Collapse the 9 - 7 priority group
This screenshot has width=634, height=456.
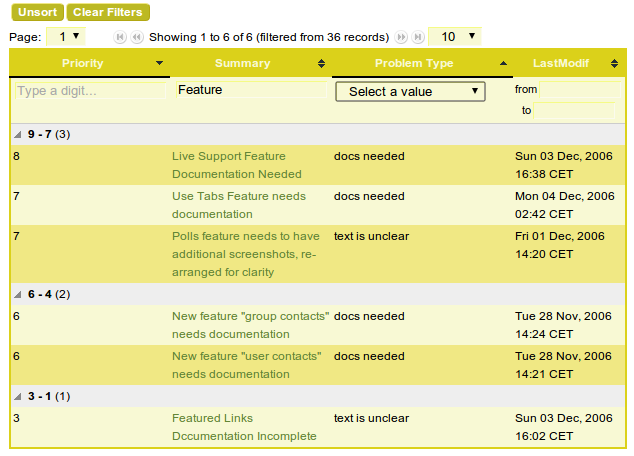click(x=19, y=134)
